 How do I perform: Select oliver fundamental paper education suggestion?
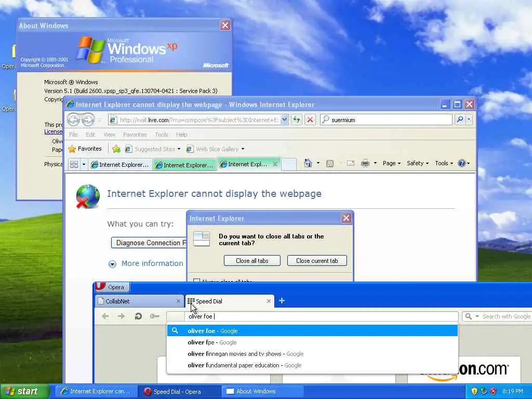coord(312,365)
